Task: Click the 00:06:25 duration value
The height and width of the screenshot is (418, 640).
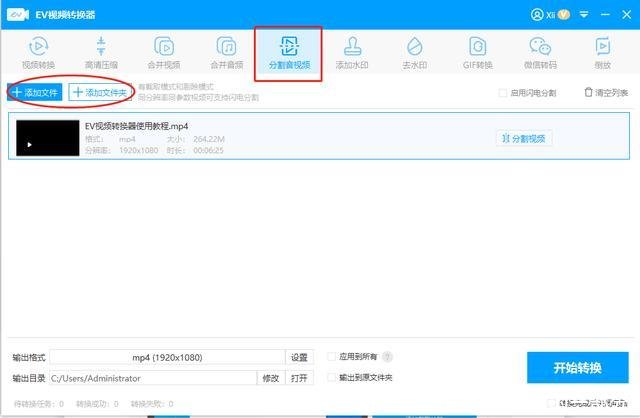Action: point(209,150)
